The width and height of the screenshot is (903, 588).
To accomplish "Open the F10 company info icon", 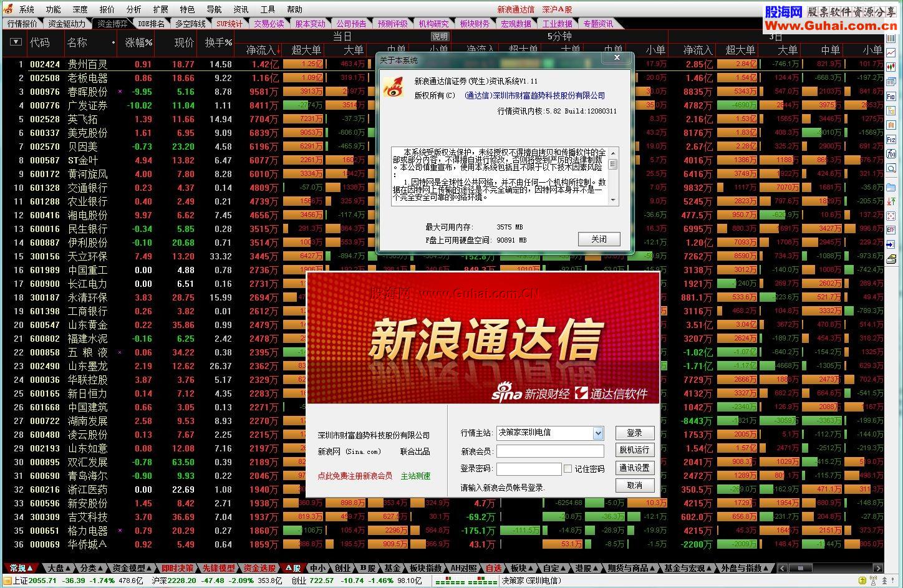I will point(891,97).
